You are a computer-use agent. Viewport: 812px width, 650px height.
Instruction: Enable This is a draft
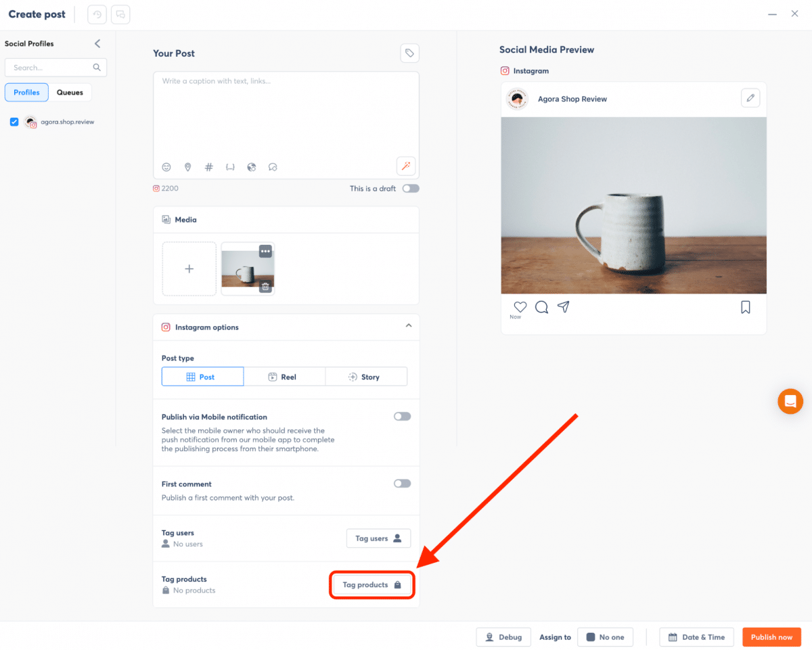pos(410,188)
